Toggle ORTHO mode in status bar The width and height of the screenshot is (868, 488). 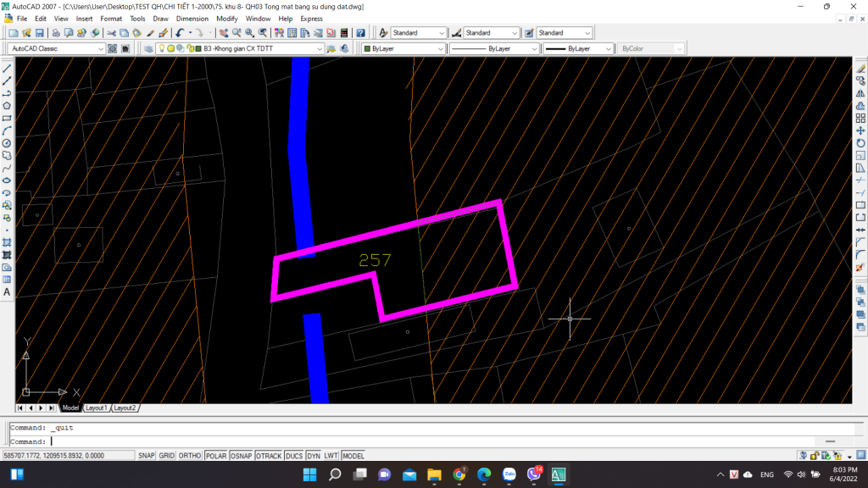point(190,456)
